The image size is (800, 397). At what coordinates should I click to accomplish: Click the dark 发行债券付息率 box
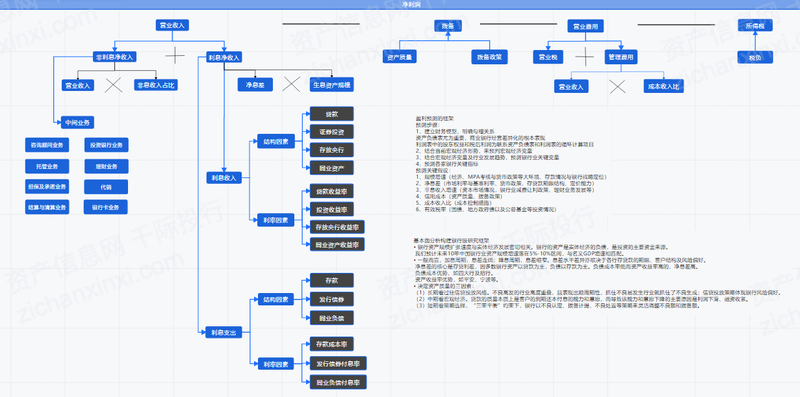click(x=338, y=364)
